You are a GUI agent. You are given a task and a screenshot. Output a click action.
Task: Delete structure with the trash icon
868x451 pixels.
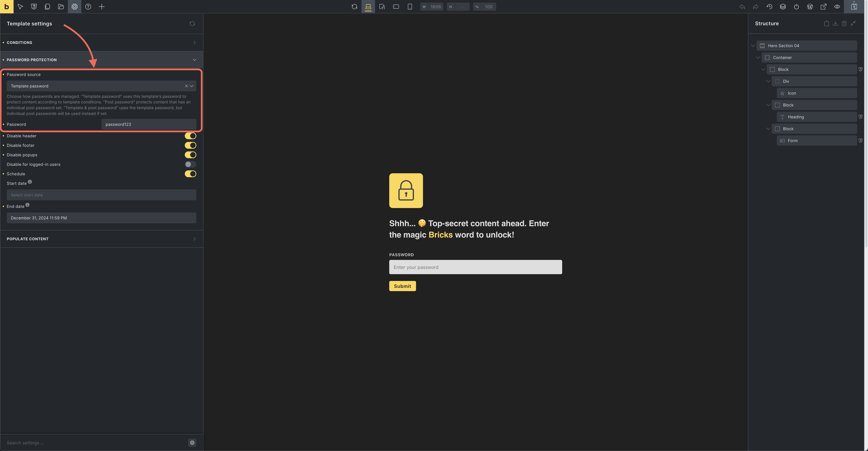(844, 24)
